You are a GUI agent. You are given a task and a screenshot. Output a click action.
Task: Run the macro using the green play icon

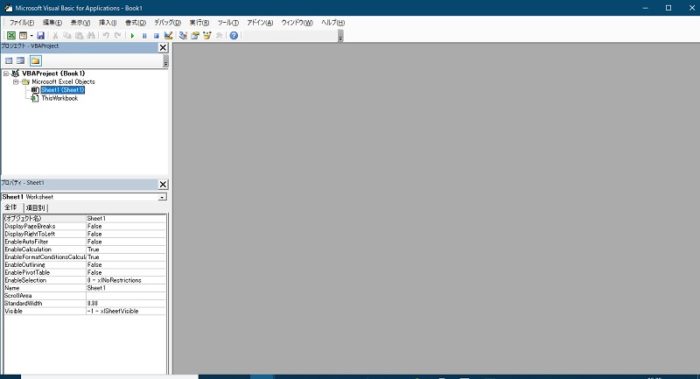132,36
